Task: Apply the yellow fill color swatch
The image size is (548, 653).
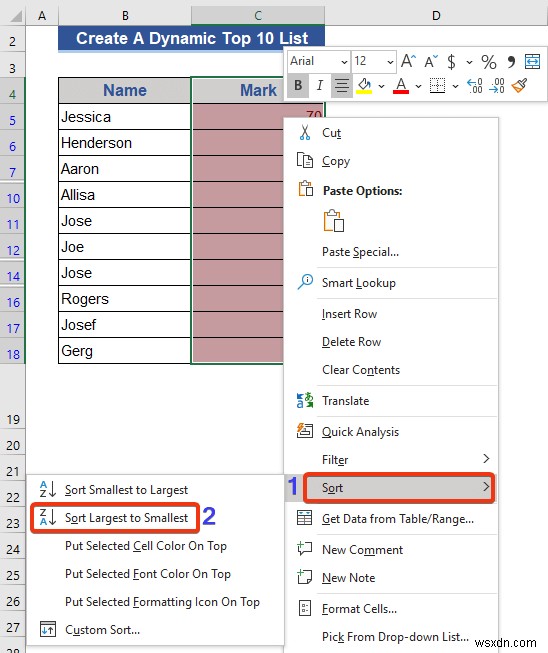Action: tap(364, 86)
